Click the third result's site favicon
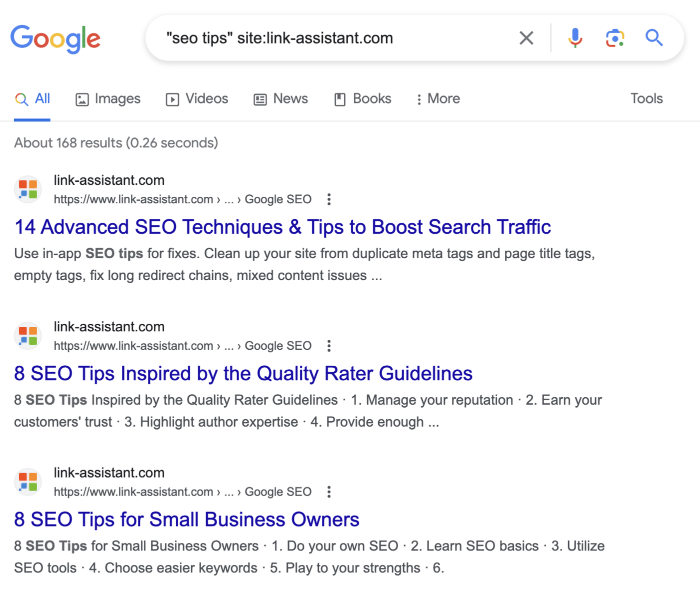Viewport: 700px width, 594px height. [x=28, y=482]
